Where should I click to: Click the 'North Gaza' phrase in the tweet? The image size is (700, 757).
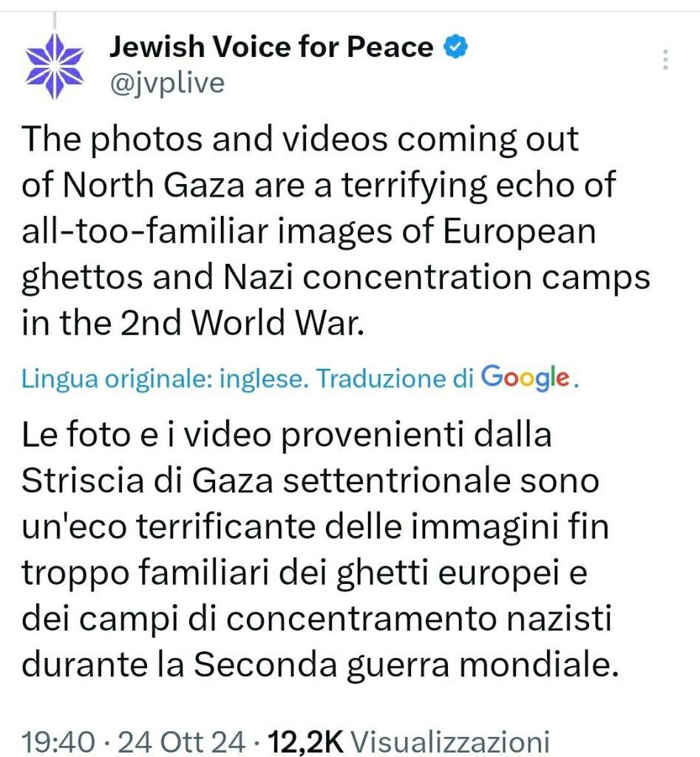coord(154,185)
